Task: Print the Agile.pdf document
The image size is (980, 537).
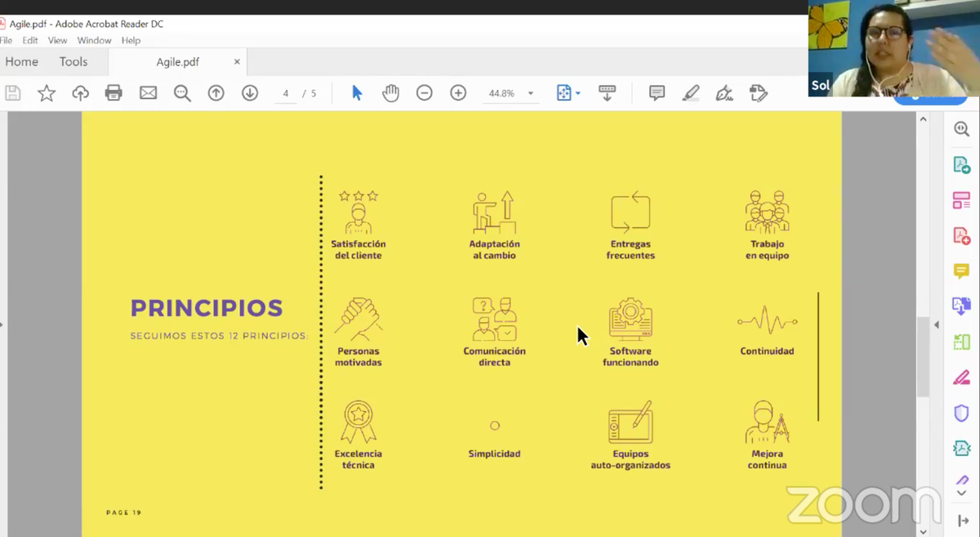Action: click(x=114, y=93)
